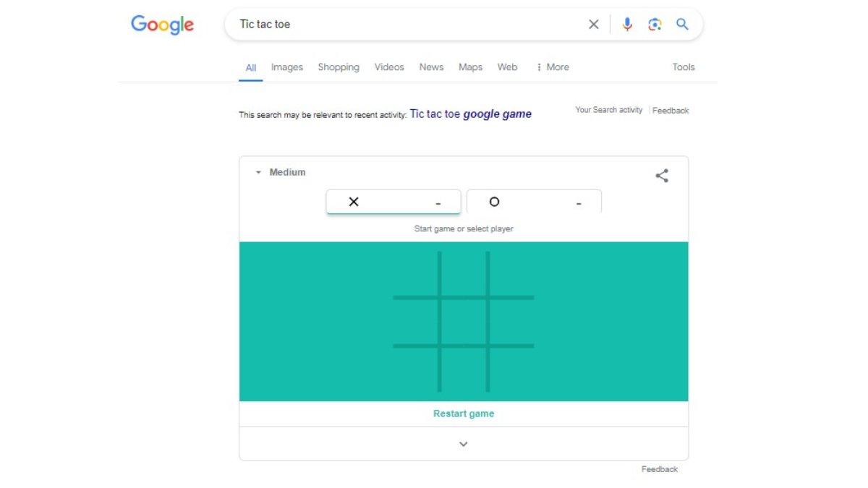The image size is (868, 488).
Task: Click the Google logo
Action: point(162,25)
